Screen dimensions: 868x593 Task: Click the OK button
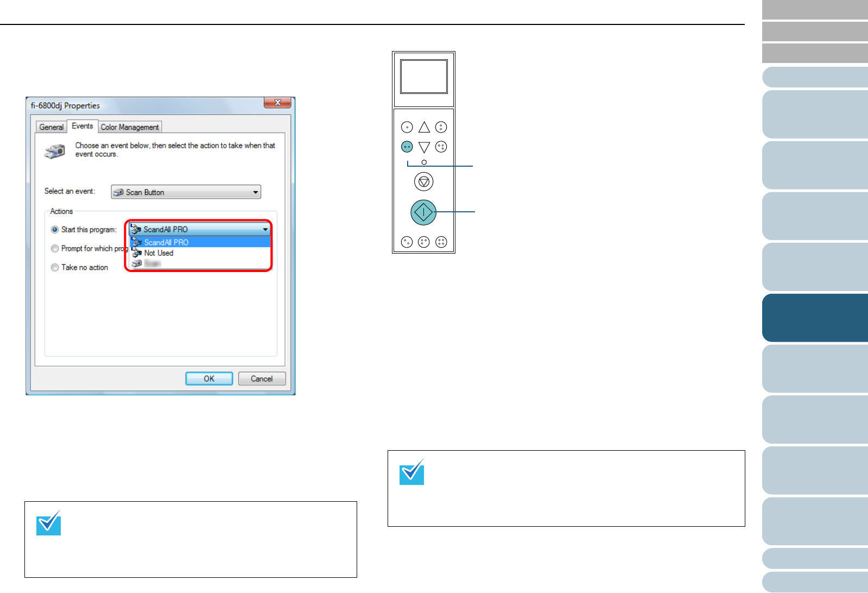point(209,379)
